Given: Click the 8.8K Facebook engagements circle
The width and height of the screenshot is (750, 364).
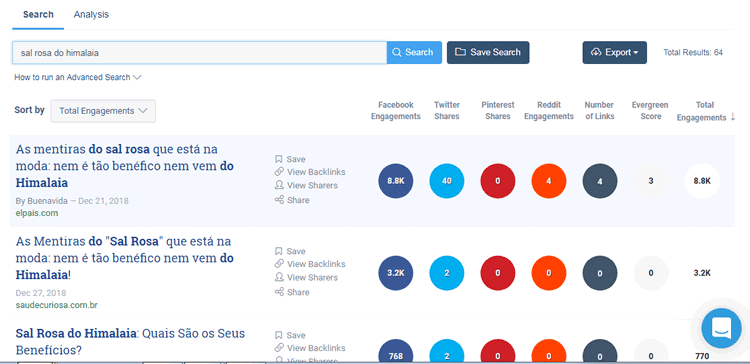Looking at the screenshot, I should coord(396,181).
